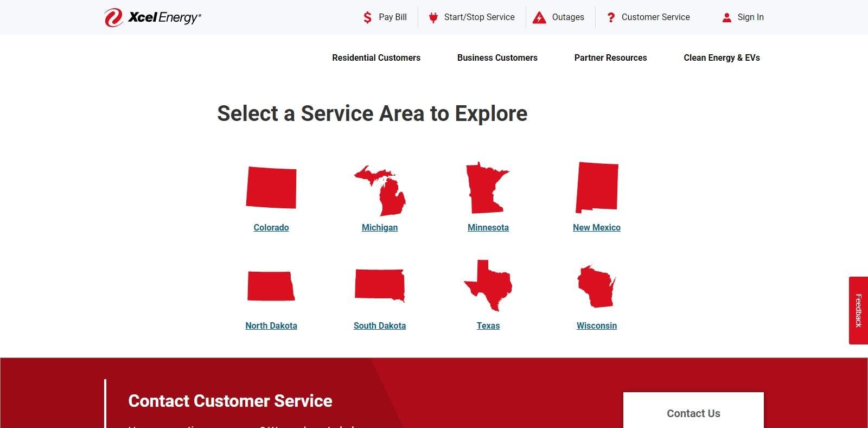The image size is (868, 428).
Task: Click the North Dakota text link
Action: [x=271, y=325]
